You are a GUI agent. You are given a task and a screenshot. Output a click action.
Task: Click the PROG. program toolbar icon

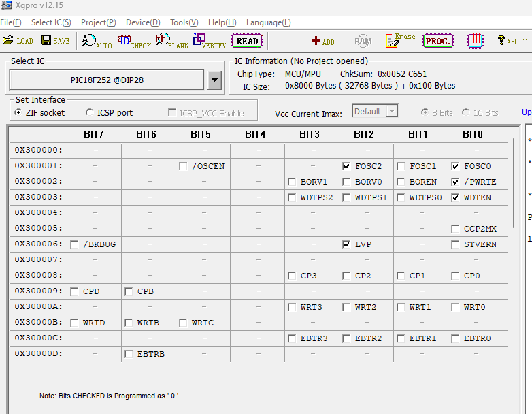tap(437, 41)
